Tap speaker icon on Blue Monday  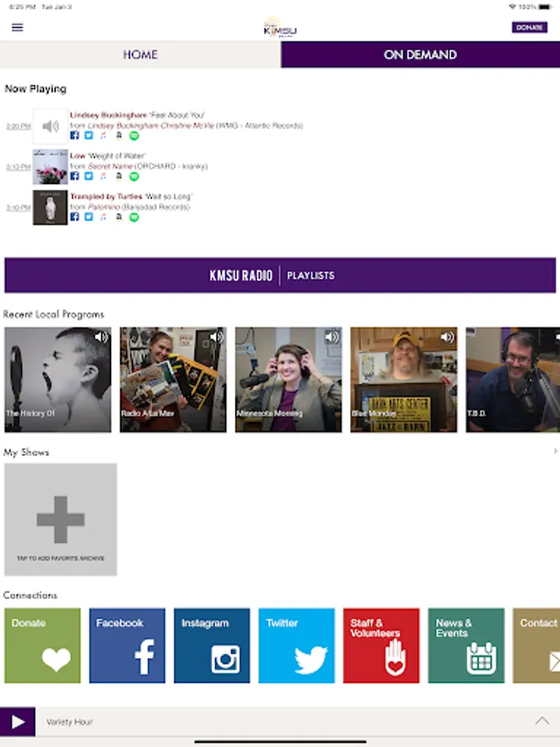tap(447, 337)
